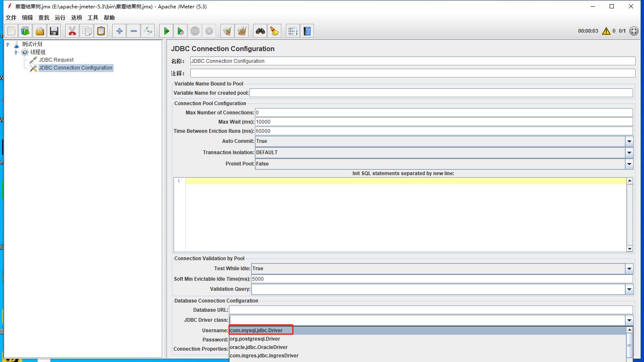This screenshot has width=644, height=362.
Task: Select the 测试计划 tree item
Action: pos(32,44)
